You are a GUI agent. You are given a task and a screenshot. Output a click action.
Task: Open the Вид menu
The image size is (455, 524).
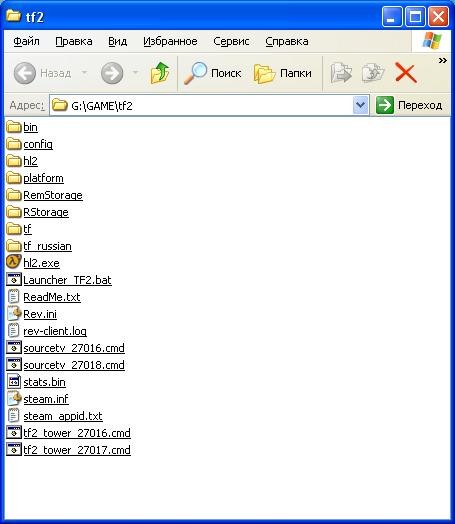pos(118,41)
